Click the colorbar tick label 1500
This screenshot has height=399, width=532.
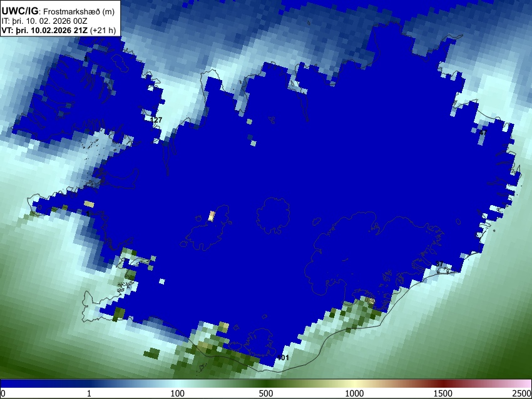(x=443, y=393)
